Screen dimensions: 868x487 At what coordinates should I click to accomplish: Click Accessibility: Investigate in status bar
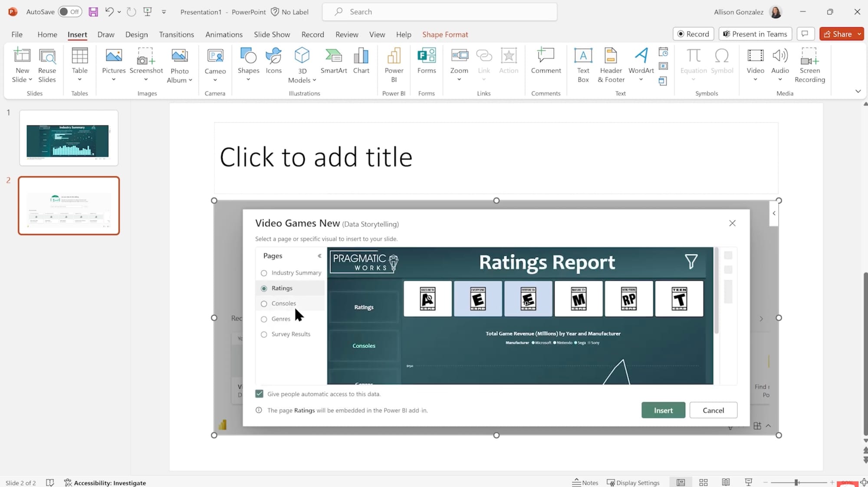coord(105,482)
